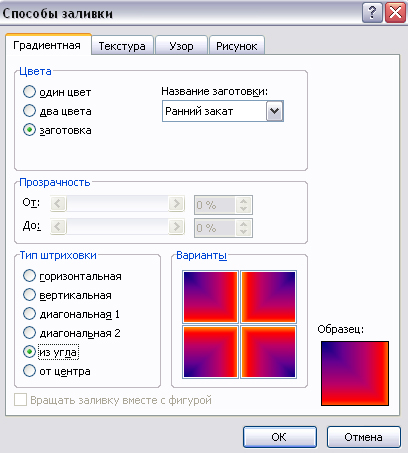Pick the top-right gradient variant
The height and width of the screenshot is (453, 408).
[x=268, y=297]
